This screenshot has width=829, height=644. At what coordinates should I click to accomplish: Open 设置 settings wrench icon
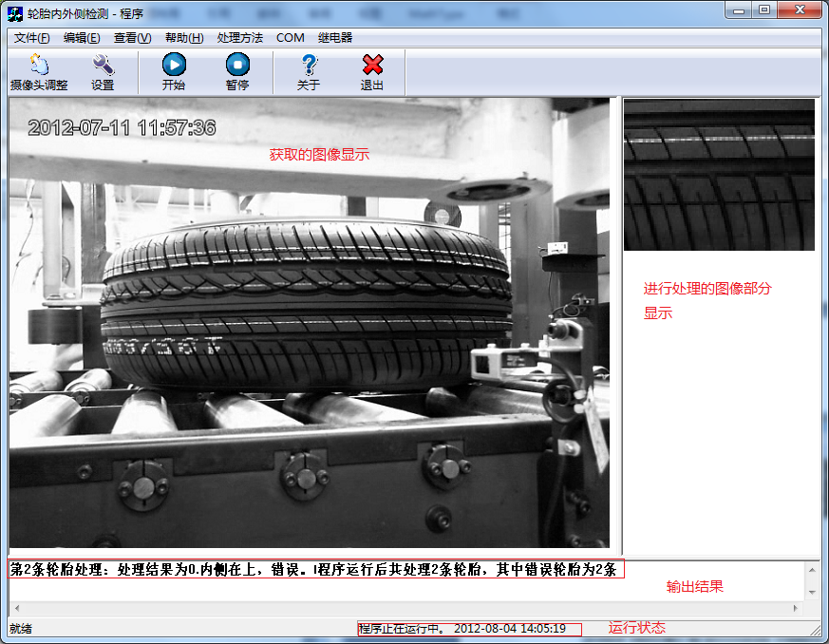click(103, 65)
